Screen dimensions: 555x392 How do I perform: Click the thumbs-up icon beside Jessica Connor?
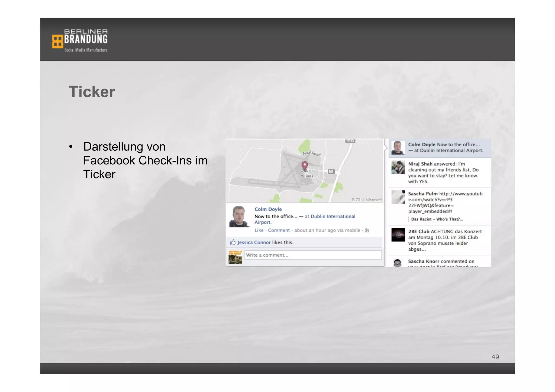[233, 242]
